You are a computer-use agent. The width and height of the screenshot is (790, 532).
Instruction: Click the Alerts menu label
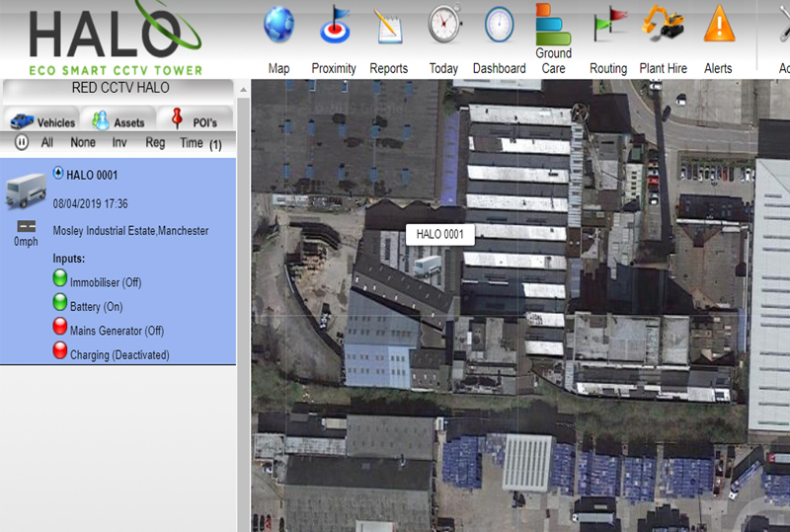(718, 68)
